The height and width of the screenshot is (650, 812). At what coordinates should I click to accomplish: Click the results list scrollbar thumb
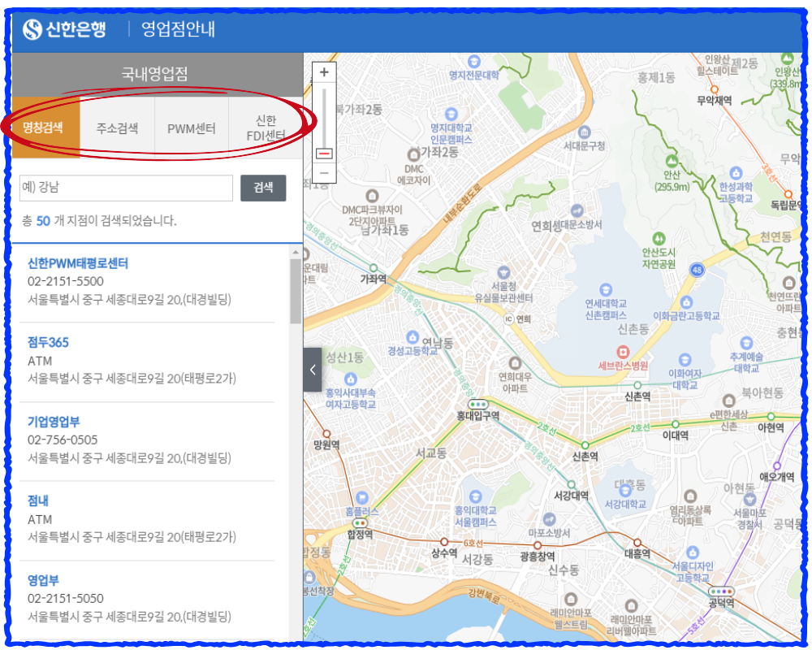click(x=296, y=290)
